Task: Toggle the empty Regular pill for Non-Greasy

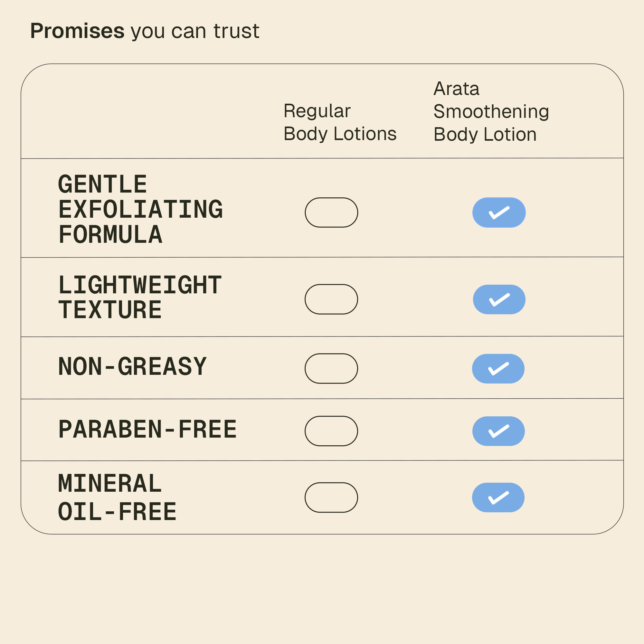Action: tap(331, 368)
